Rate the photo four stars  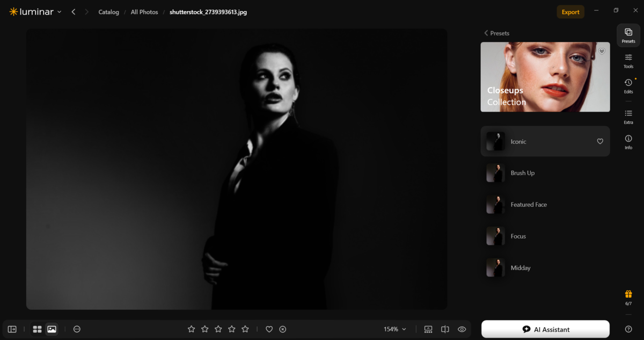tap(231, 329)
